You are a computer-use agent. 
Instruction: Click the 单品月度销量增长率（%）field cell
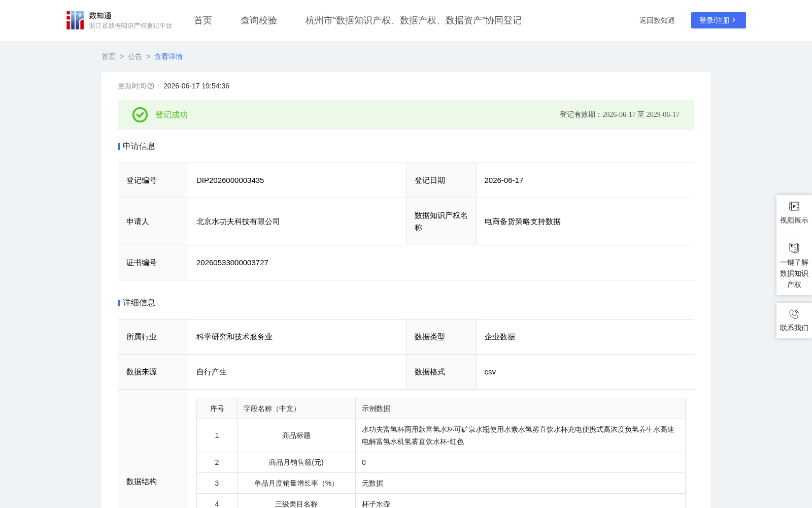coord(296,483)
